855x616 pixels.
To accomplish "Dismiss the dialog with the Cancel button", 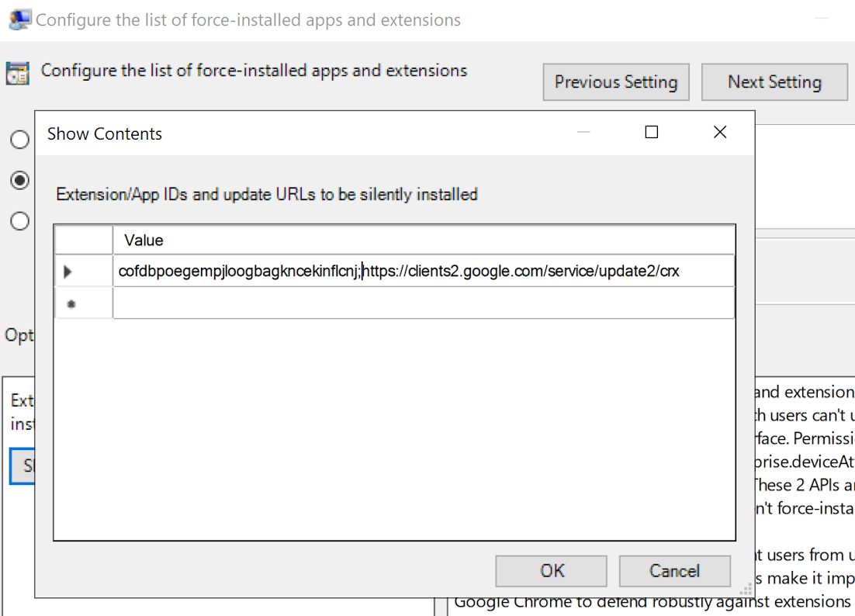I will click(673, 571).
